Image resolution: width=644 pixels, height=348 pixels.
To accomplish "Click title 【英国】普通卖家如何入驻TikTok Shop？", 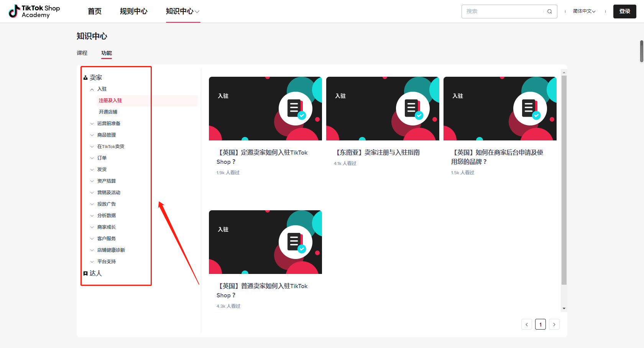I will click(x=262, y=291).
